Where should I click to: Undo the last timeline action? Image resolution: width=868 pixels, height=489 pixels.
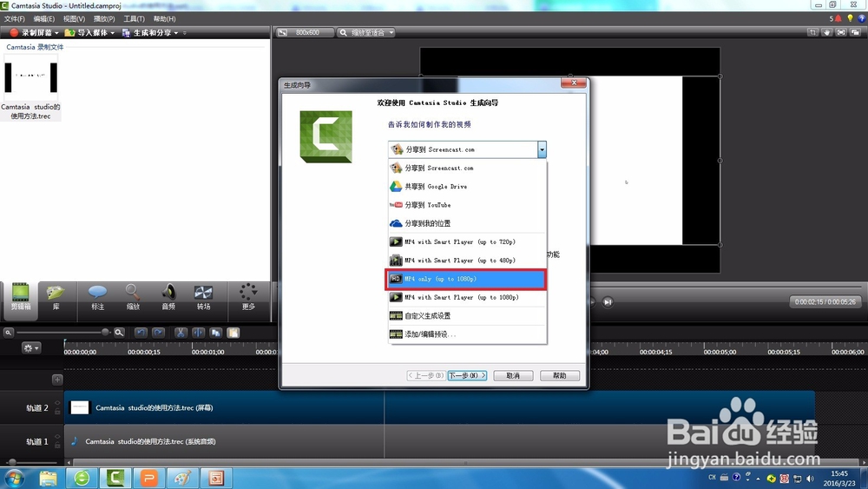click(141, 333)
